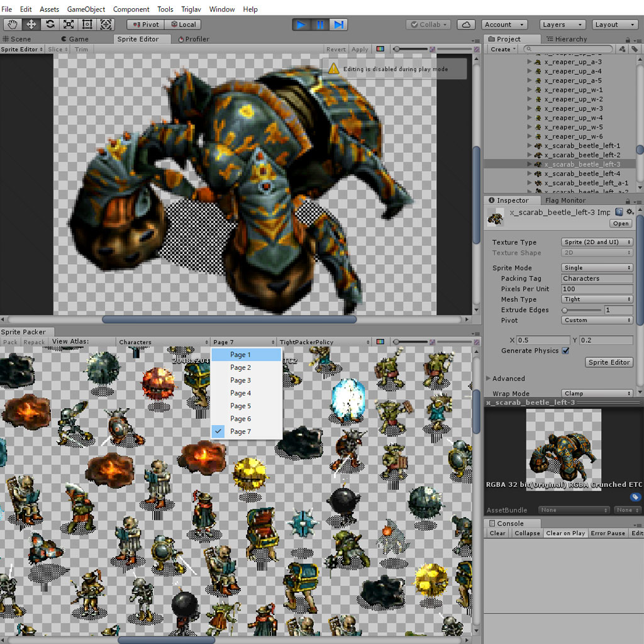The image size is (644, 644).
Task: Select the Hand tool
Action: 13,25
